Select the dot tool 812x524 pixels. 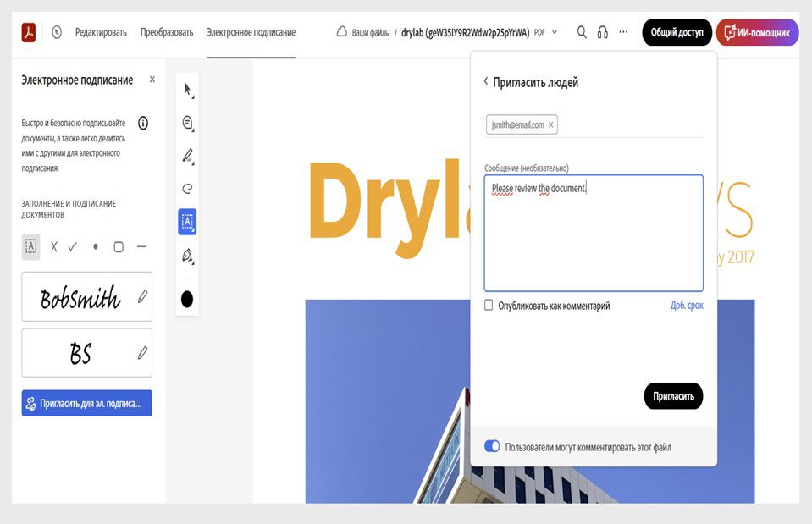click(96, 246)
